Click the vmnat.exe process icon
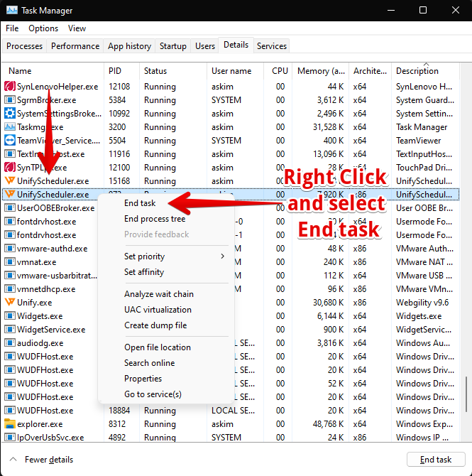This screenshot has height=476, width=472. coord(10,262)
